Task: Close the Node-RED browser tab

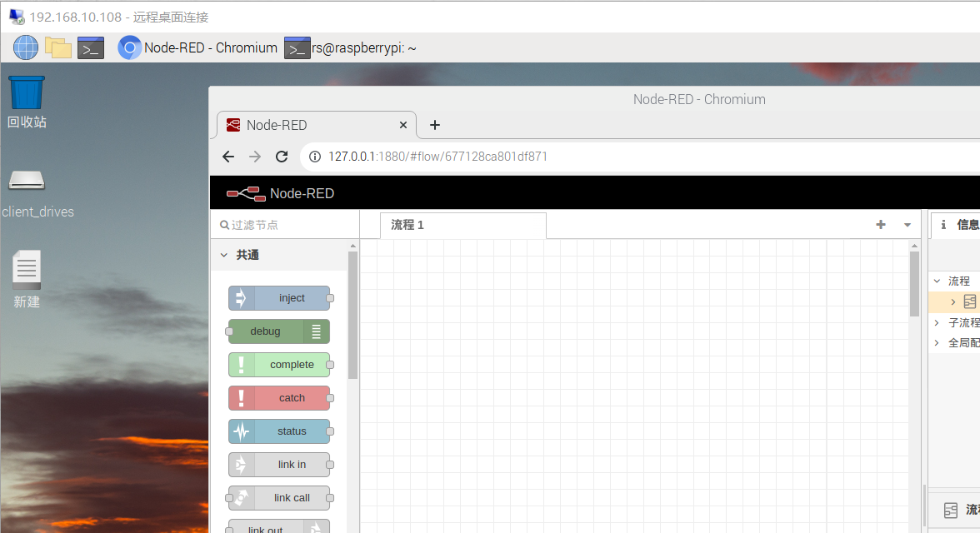Action: click(403, 125)
